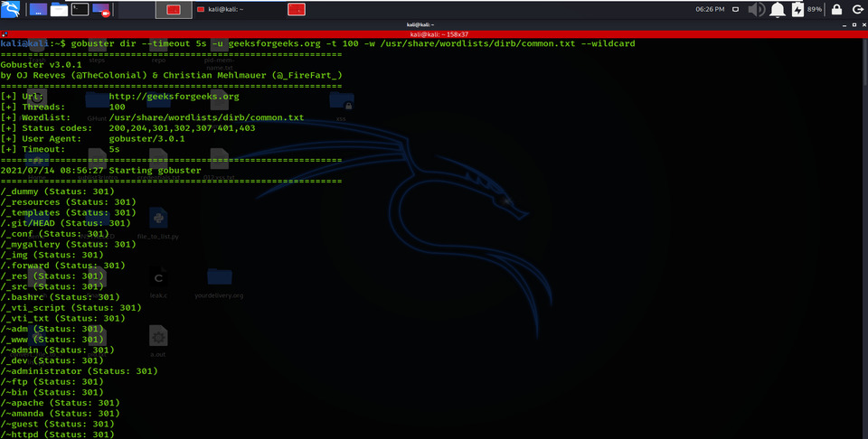Click the small icon left of red terminal bar
This screenshot has height=439, width=868.
[x=4, y=34]
